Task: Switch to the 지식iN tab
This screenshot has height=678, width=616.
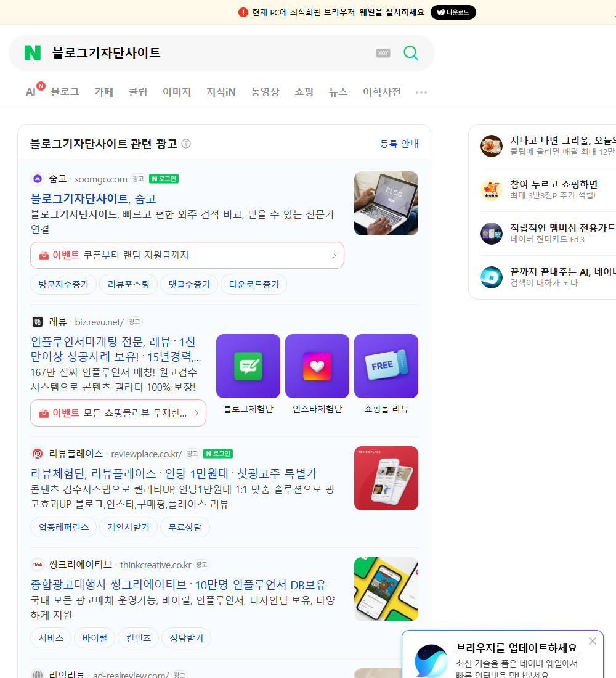Action: (x=221, y=92)
